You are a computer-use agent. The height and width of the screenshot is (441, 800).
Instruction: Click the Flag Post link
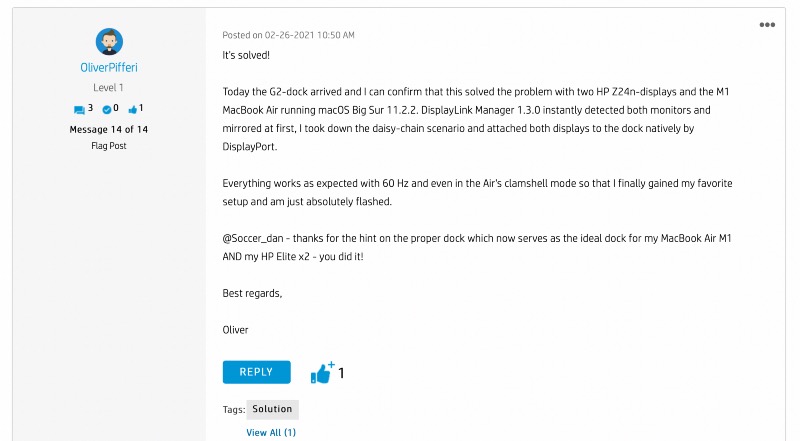[109, 146]
